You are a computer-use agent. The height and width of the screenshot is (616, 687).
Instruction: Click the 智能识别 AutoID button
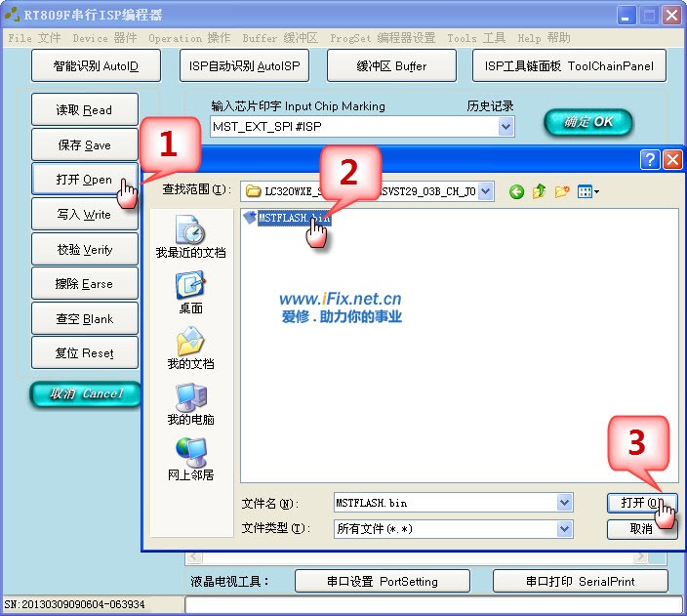96,65
